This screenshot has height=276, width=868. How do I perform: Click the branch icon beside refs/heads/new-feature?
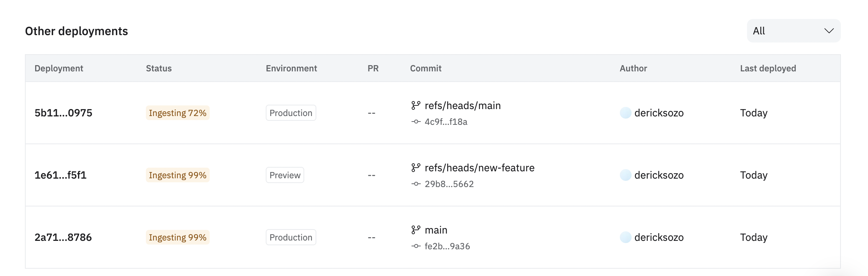[416, 168]
